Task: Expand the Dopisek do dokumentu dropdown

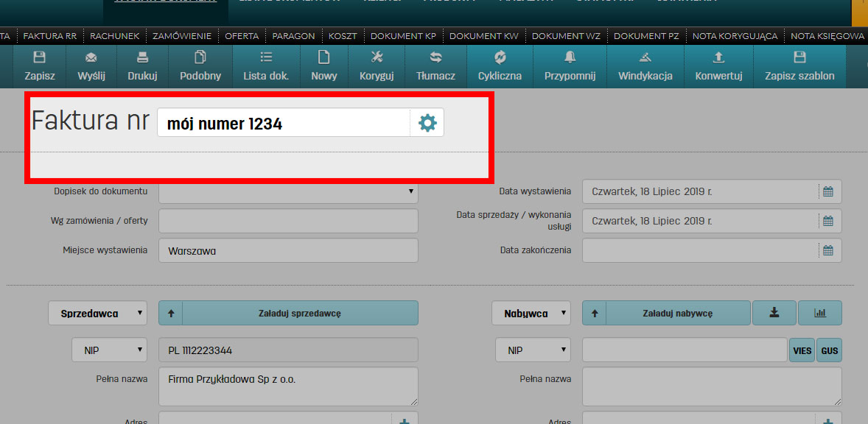Action: [288, 191]
